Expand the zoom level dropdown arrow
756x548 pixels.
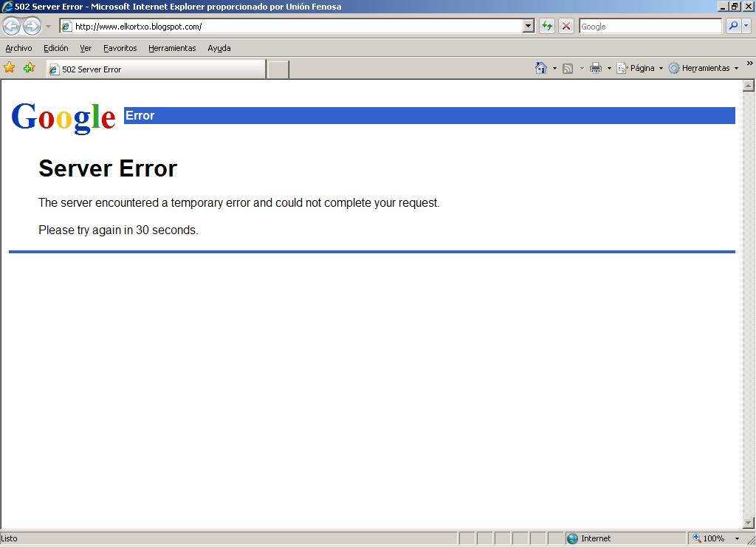point(737,538)
